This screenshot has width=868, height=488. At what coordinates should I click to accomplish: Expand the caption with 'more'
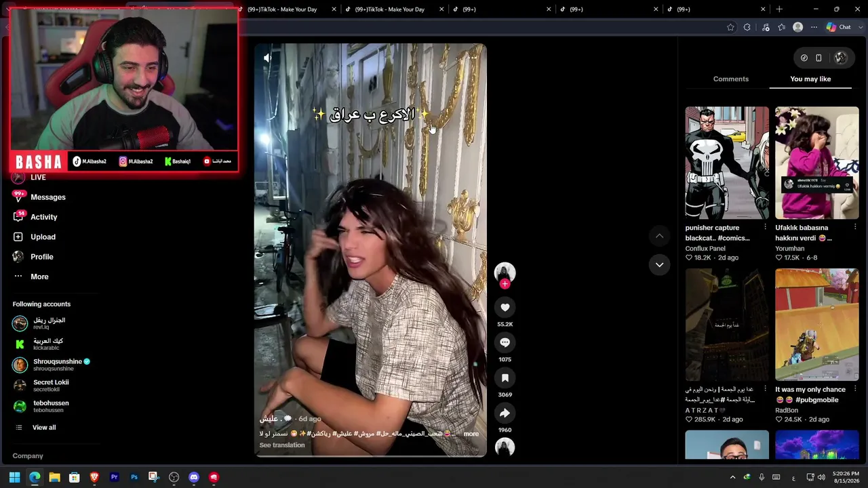(x=471, y=434)
